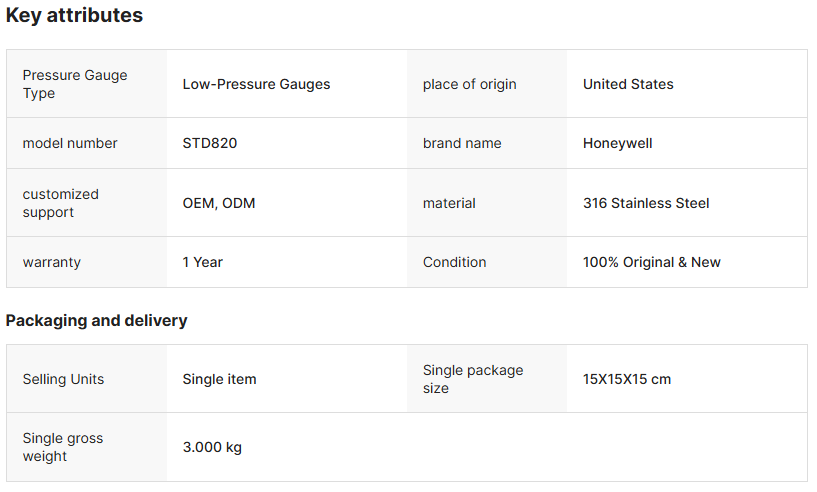Click the model number label
Viewport: 817px width, 492px height.
point(70,143)
